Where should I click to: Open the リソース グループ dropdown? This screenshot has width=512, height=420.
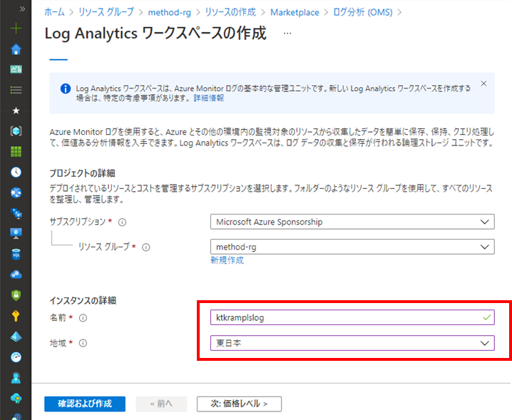(x=352, y=247)
